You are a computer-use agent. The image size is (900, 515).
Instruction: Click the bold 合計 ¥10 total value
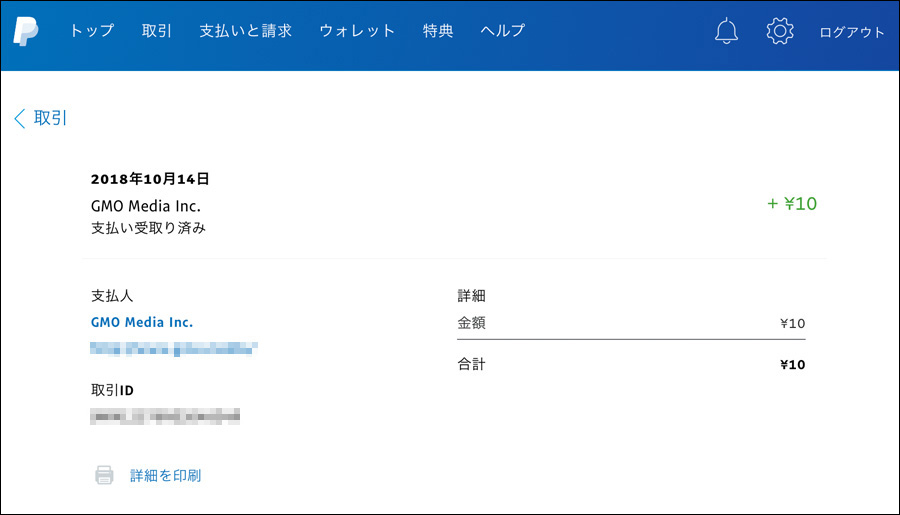pyautogui.click(x=792, y=365)
